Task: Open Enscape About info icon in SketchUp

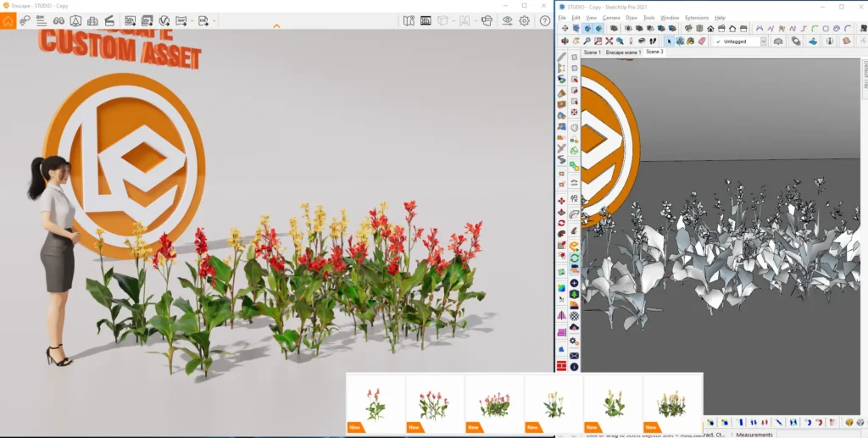Action: (x=574, y=367)
